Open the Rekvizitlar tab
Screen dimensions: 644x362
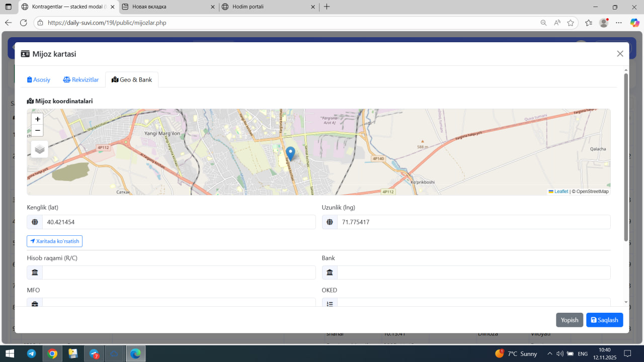click(81, 79)
